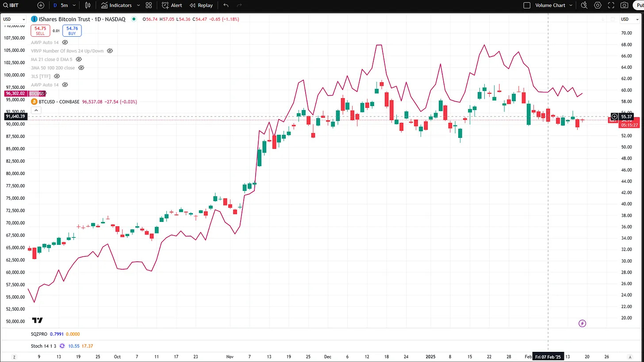Redo the last undone action
This screenshot has height=362, width=644.
coord(239,5)
